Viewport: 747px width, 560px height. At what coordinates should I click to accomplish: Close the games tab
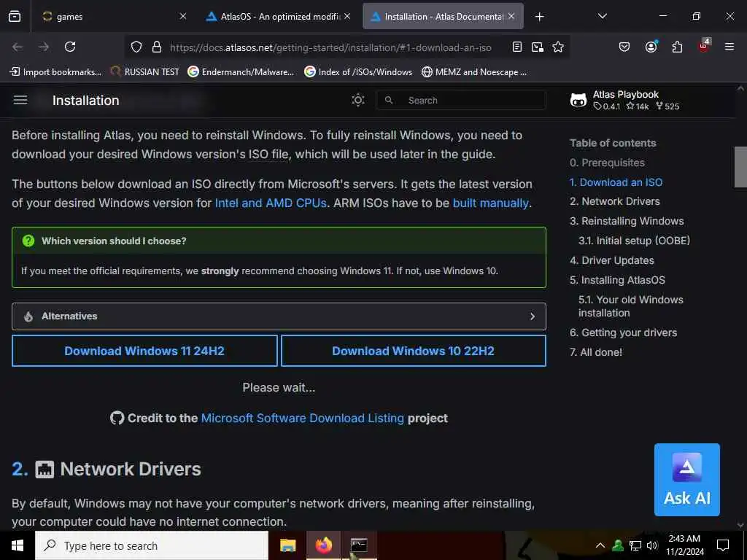(183, 16)
